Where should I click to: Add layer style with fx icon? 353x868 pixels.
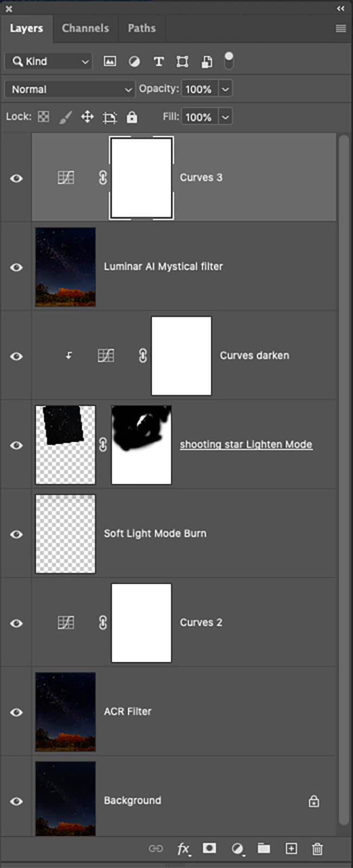183,848
